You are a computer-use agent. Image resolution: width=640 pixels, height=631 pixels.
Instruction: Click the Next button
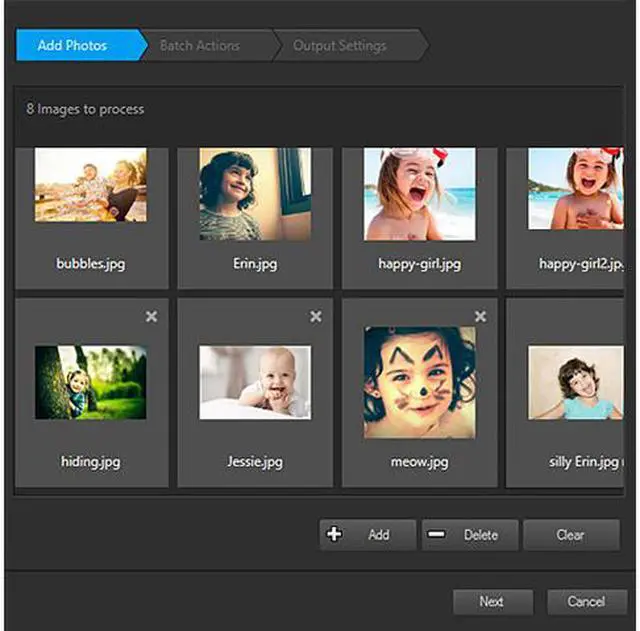click(491, 602)
